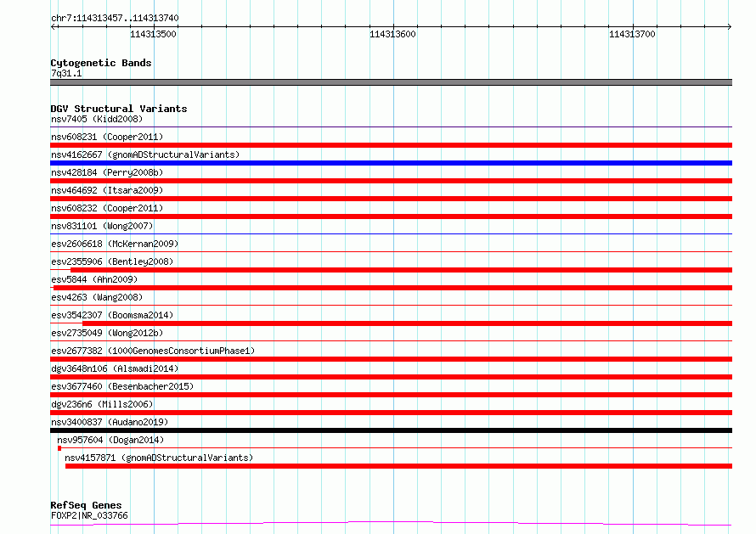Image resolution: width=756 pixels, height=534 pixels.
Task: Open nsv4162667 (gnomADStructuralVariants) label
Action: [145, 155]
